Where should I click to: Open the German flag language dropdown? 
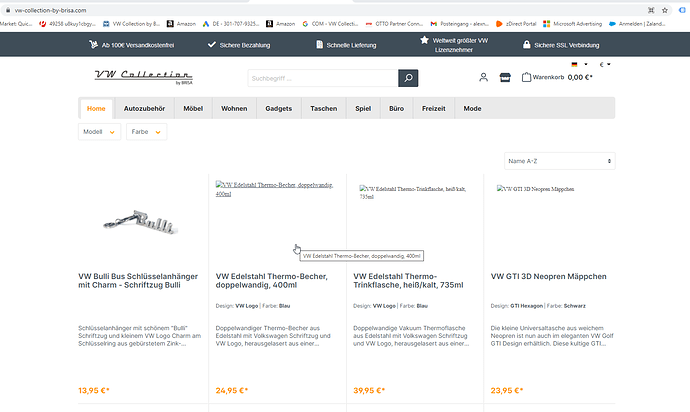click(x=579, y=64)
